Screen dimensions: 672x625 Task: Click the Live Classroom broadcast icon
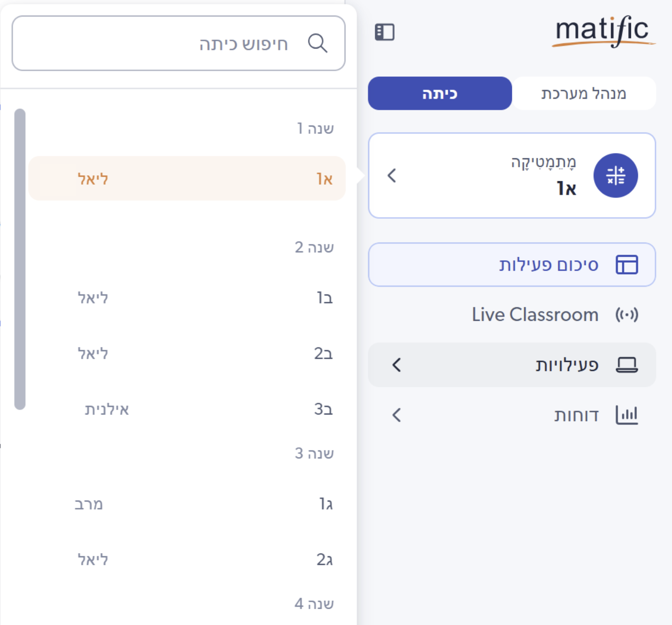click(x=627, y=315)
